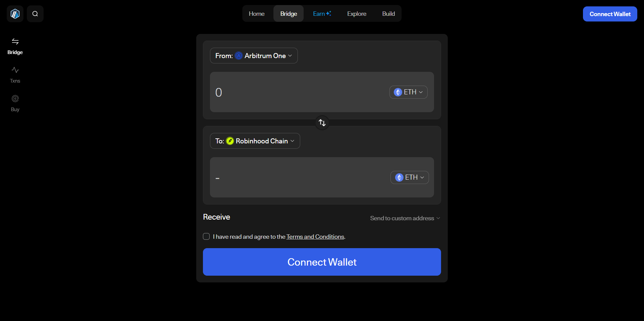The height and width of the screenshot is (321, 644).
Task: Click Connect Wallet in the top right
Action: tap(610, 14)
